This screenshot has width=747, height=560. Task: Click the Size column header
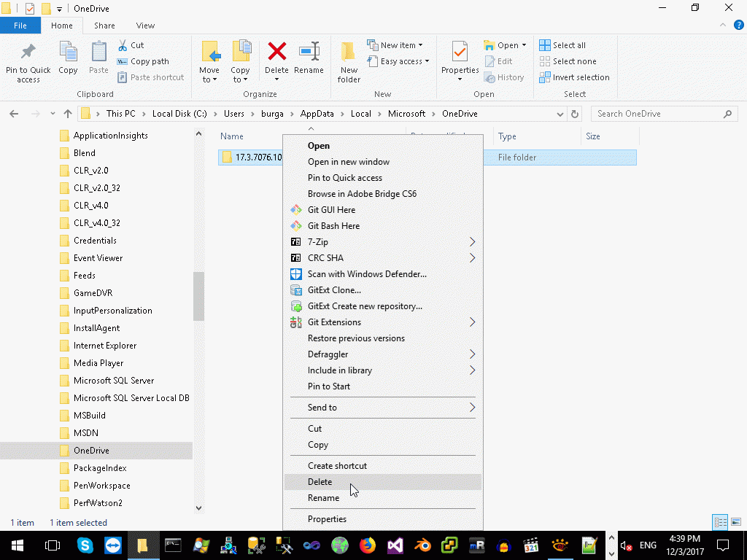coord(610,136)
